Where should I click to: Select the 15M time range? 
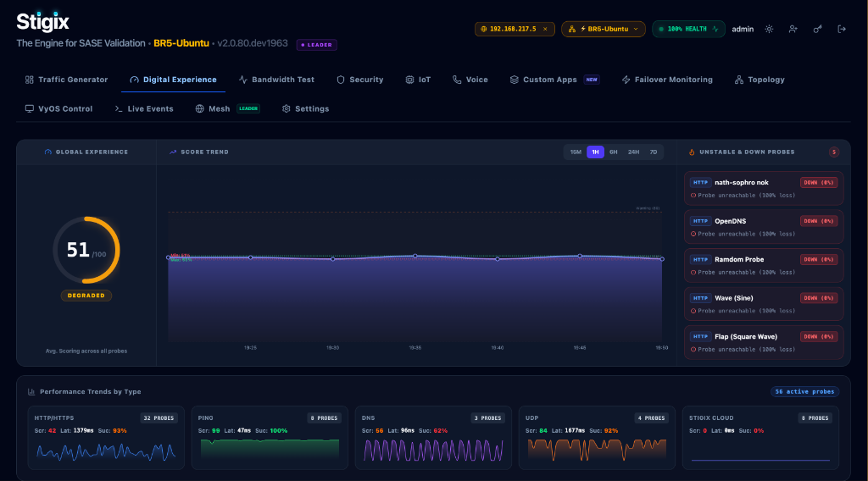[576, 152]
